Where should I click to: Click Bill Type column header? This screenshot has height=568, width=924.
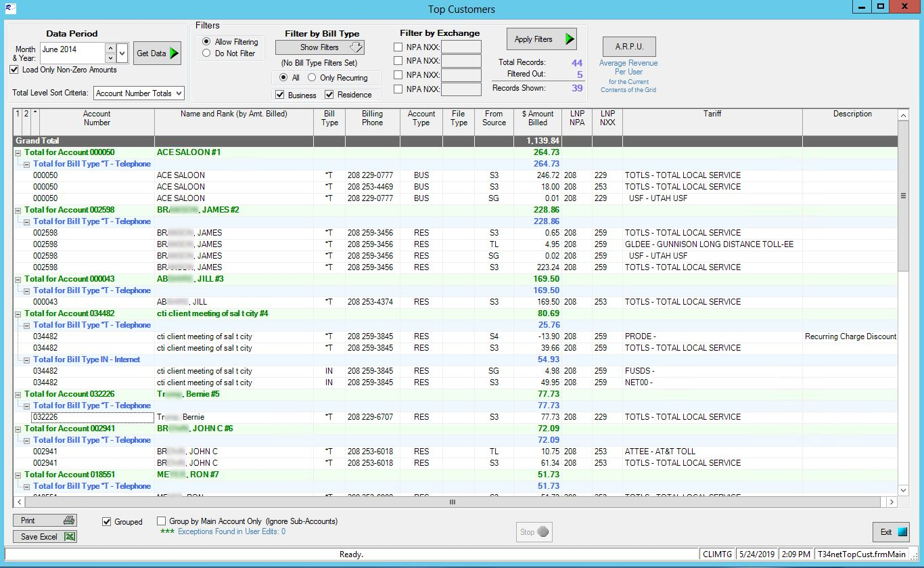click(x=329, y=122)
